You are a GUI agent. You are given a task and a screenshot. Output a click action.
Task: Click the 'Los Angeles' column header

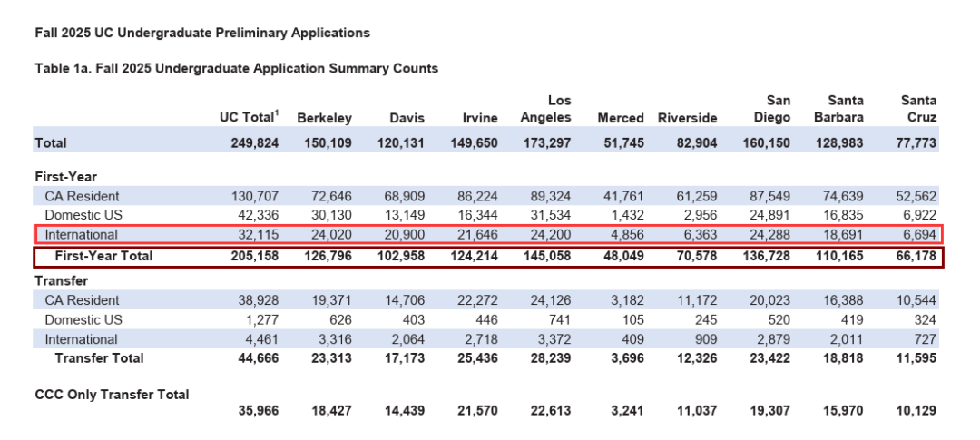[x=545, y=110]
